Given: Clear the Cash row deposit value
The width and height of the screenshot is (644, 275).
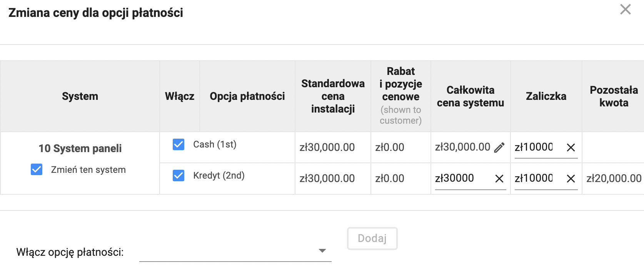Looking at the screenshot, I should pos(571,147).
